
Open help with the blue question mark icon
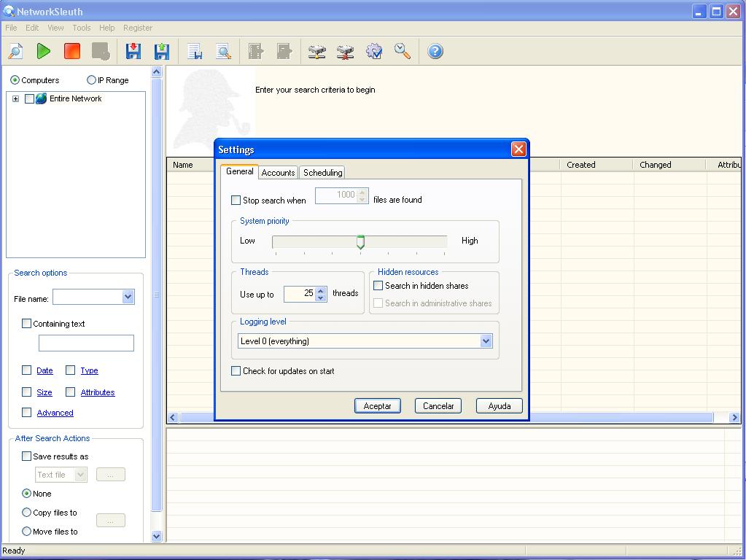point(435,51)
